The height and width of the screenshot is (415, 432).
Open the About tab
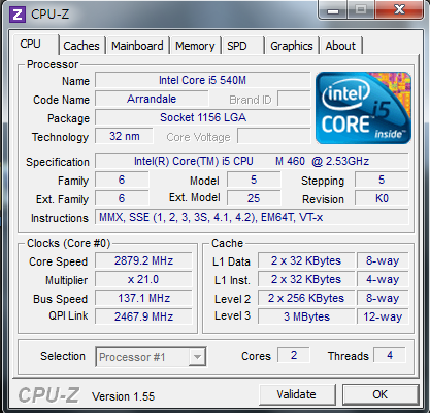click(x=341, y=46)
